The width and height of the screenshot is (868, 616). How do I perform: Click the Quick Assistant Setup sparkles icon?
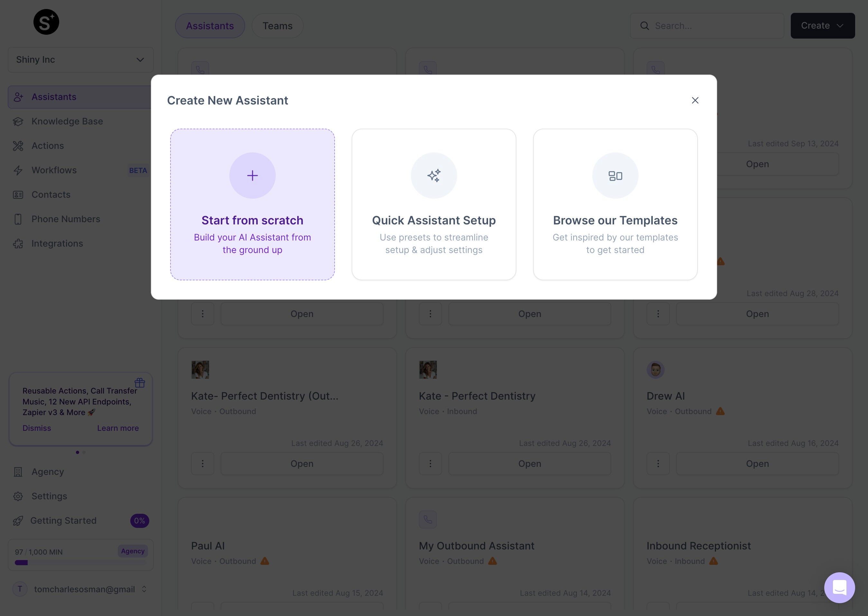[x=434, y=175]
